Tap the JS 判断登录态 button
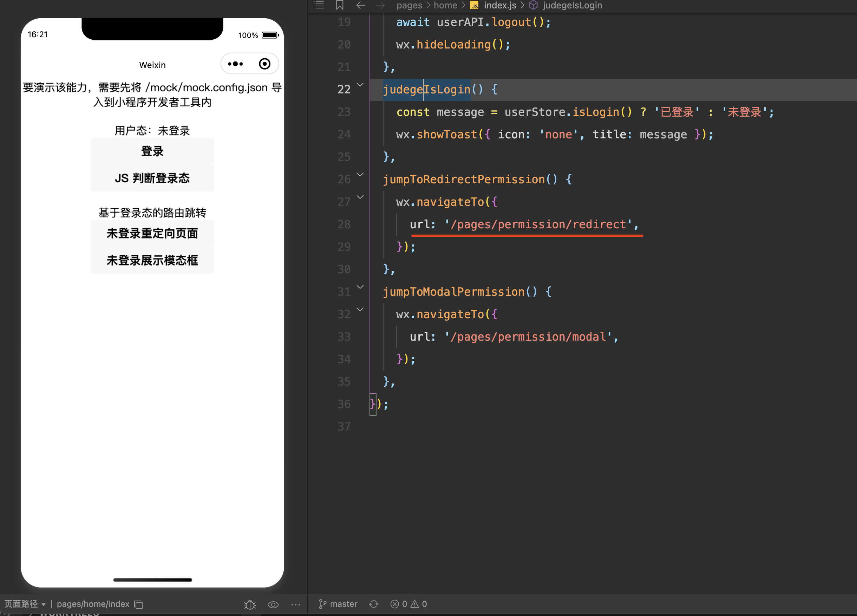 tap(152, 178)
